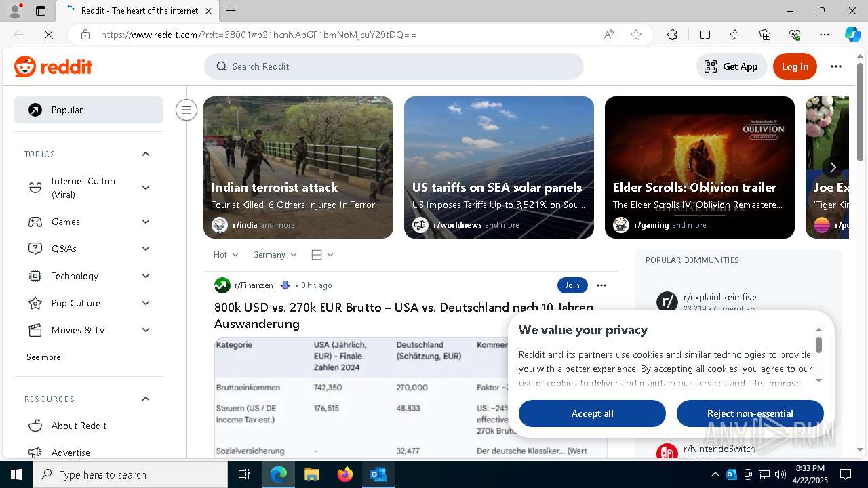Open the Germany location dropdown
The width and height of the screenshot is (868, 488).
pos(275,255)
